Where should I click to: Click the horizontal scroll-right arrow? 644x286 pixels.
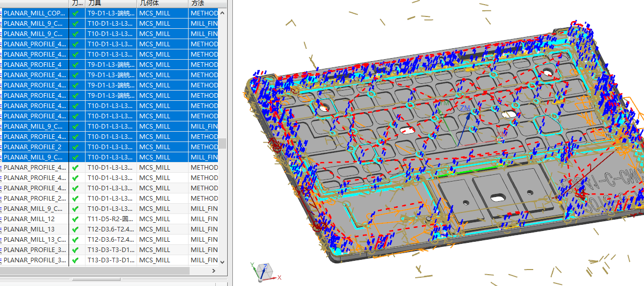(214, 270)
